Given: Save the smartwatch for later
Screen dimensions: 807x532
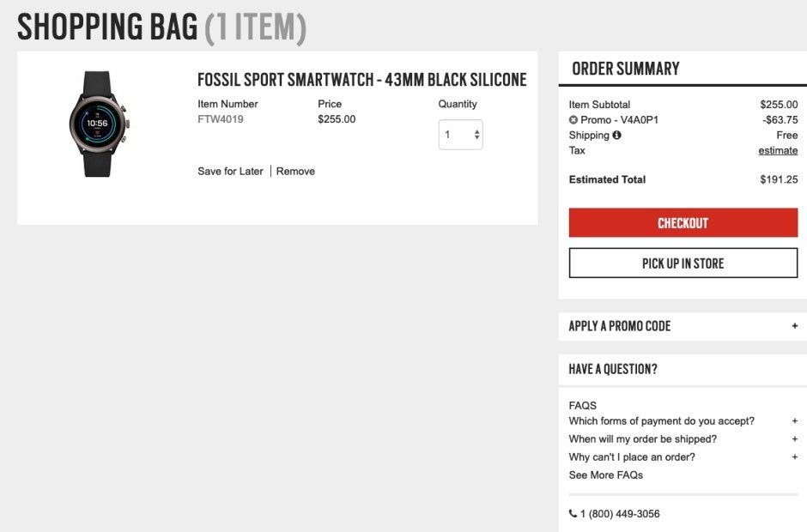Looking at the screenshot, I should pos(230,172).
